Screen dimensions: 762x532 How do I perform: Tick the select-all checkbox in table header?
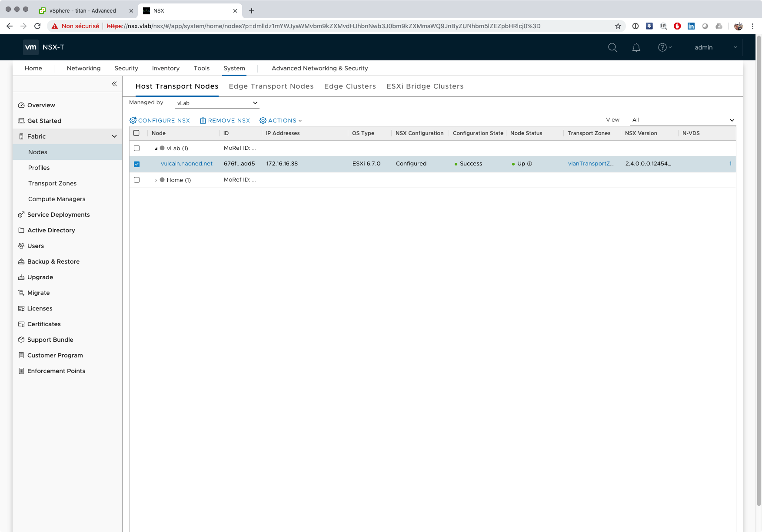pos(136,133)
